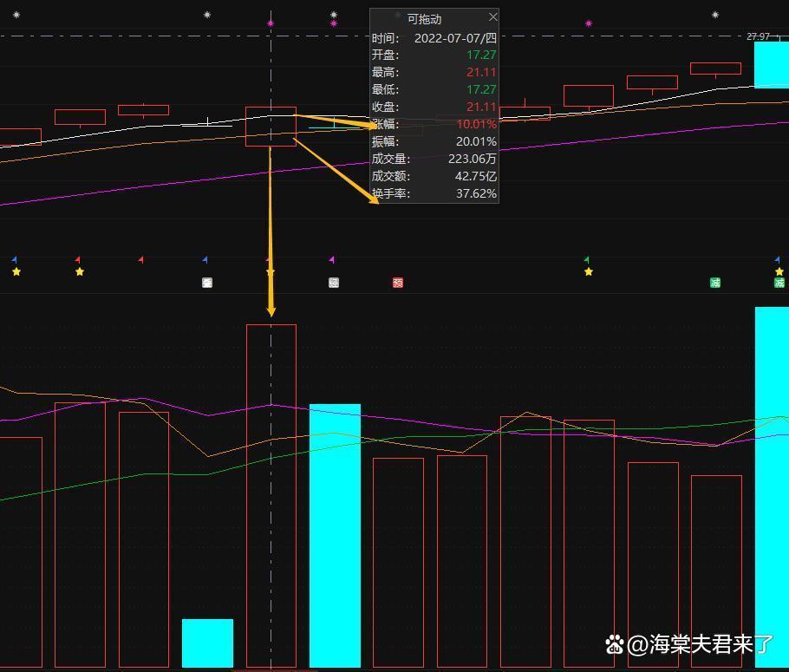Select the magenta asterisk right of the popup
789x672 pixels.
(589, 23)
